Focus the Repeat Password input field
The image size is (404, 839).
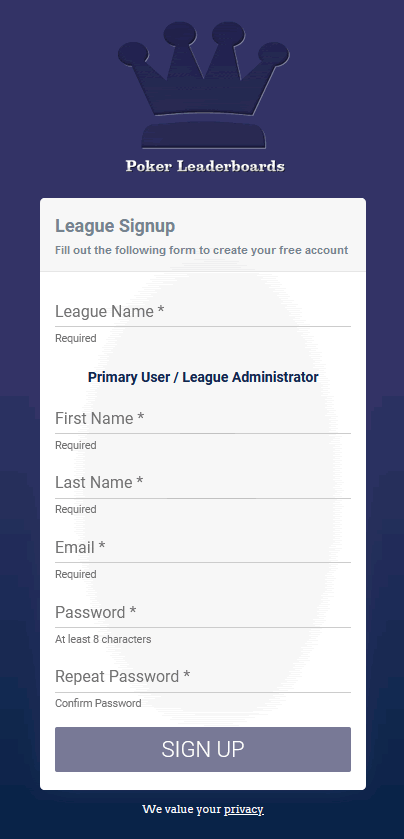tap(203, 677)
